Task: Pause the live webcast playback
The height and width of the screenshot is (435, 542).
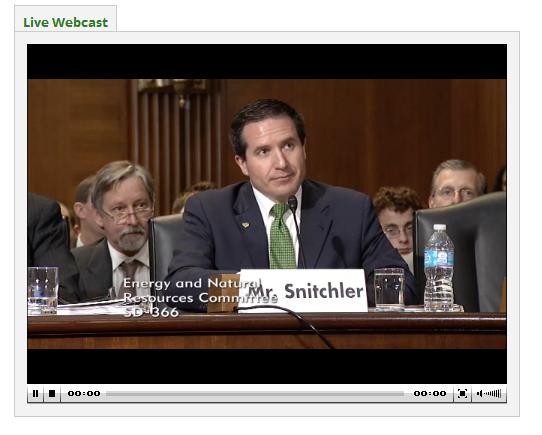Action: [35, 394]
